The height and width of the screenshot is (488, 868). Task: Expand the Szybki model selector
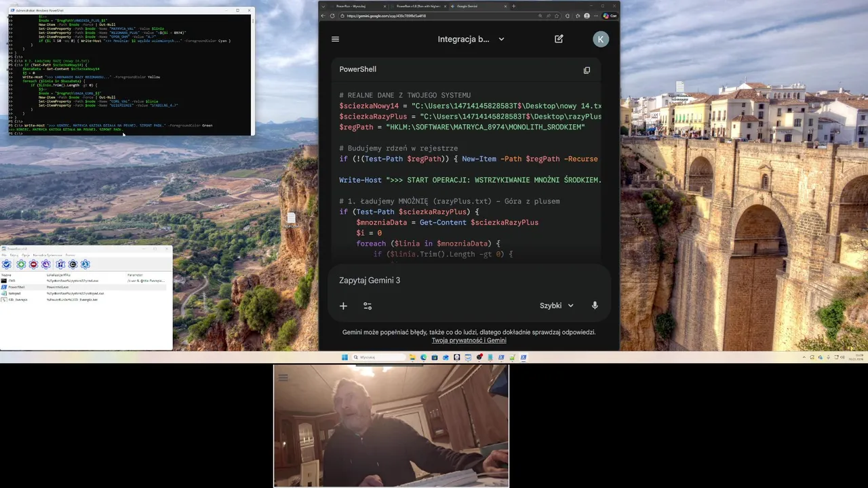click(557, 306)
